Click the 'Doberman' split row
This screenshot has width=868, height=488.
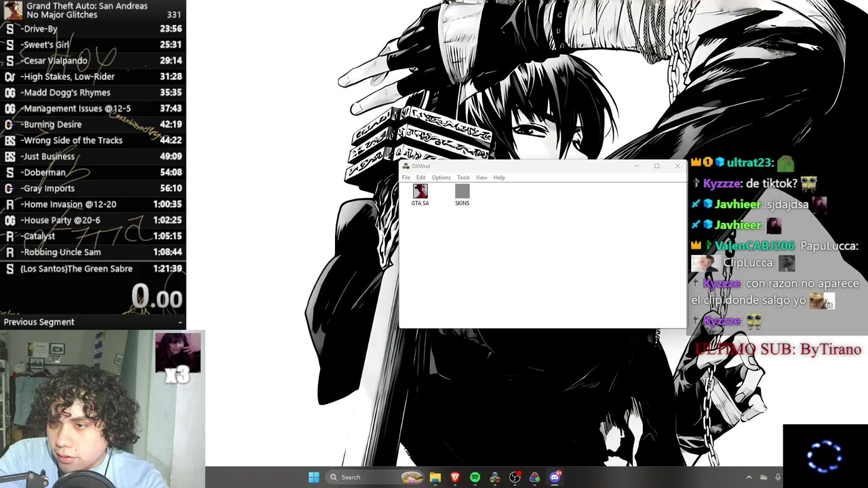tap(93, 172)
